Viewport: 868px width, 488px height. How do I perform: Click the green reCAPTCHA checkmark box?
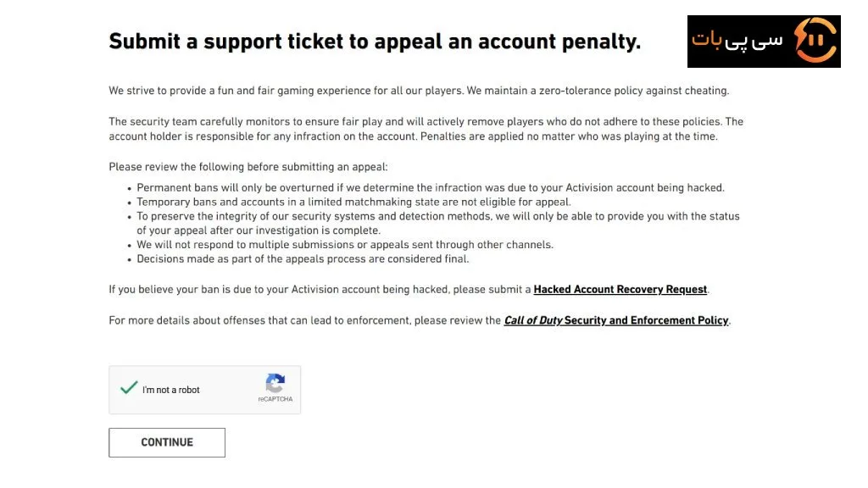point(129,388)
